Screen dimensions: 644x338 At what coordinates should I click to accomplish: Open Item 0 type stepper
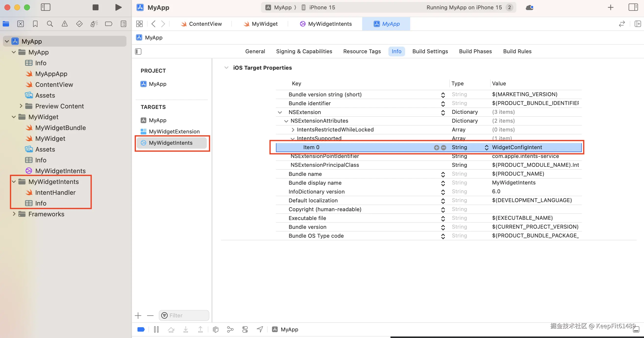(x=486, y=147)
